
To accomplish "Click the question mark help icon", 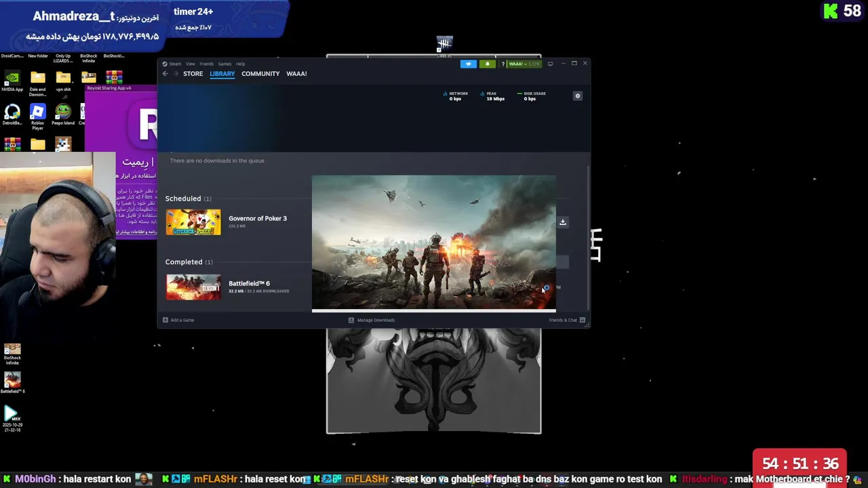I will pos(502,64).
